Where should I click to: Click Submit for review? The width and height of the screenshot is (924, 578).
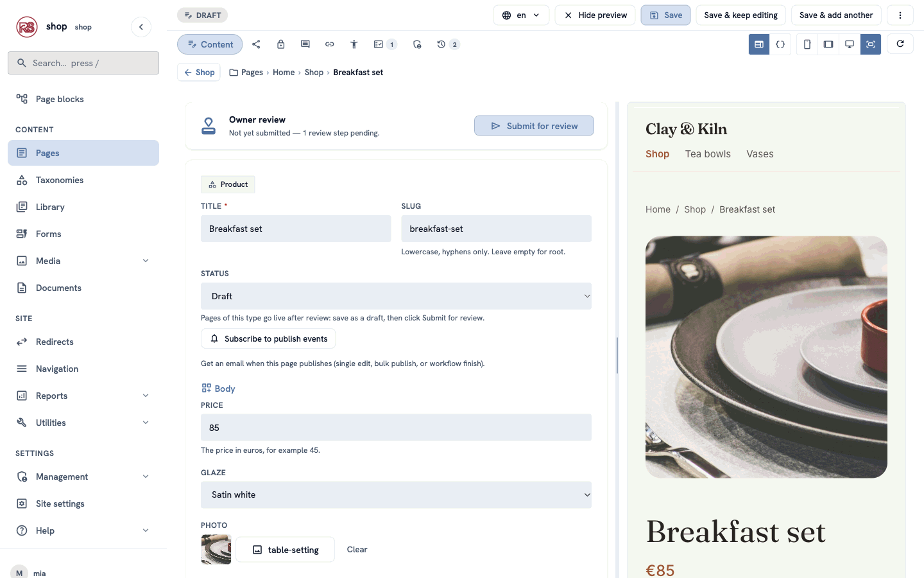pyautogui.click(x=534, y=126)
